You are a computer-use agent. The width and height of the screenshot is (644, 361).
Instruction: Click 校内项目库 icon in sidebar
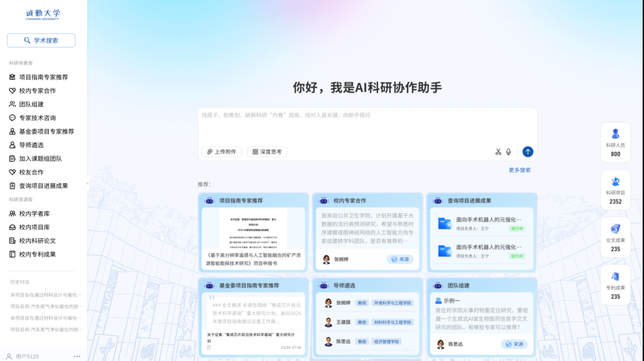12,227
